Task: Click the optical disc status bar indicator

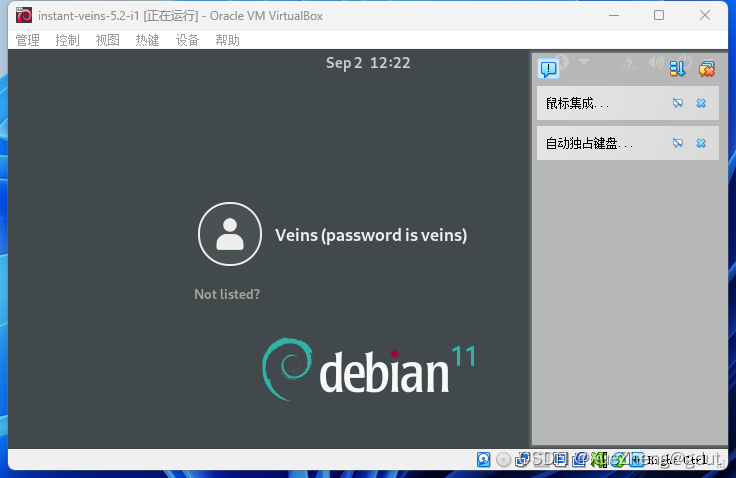Action: (503, 459)
